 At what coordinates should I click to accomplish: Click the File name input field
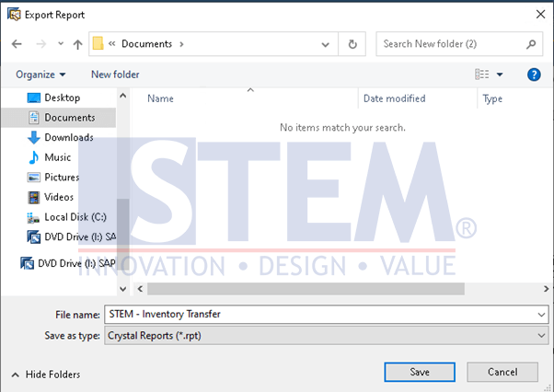(x=321, y=315)
